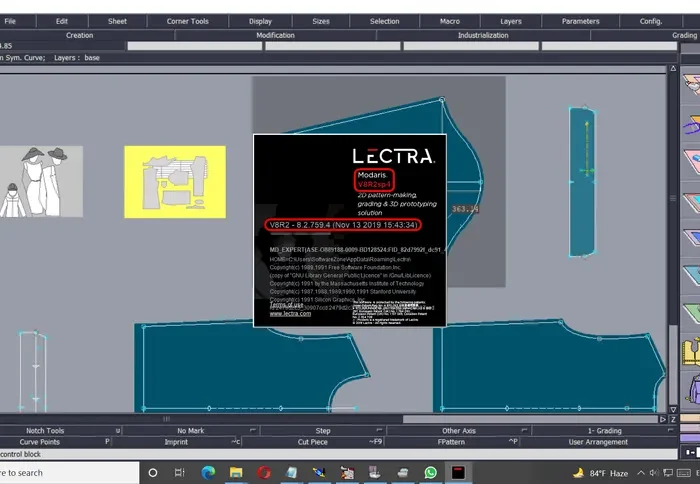Screen dimensions: 700x484
Task: Open Task View on taskbar
Action: tap(179, 473)
